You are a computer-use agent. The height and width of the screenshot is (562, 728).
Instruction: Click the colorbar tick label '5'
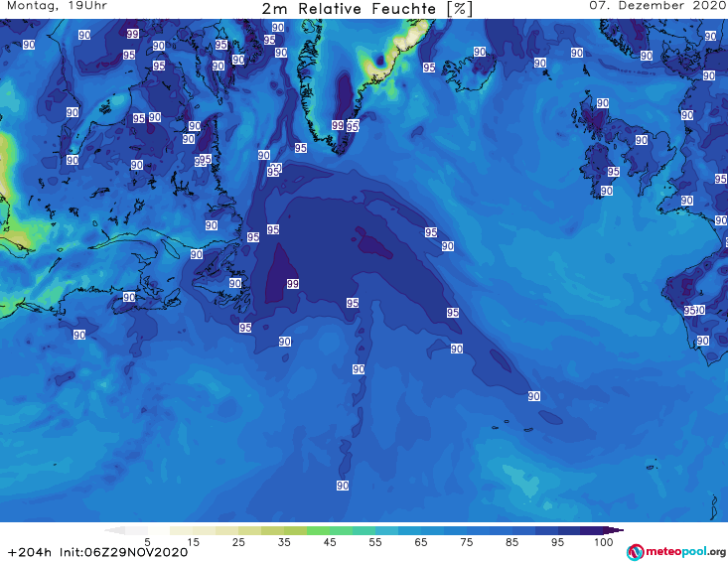[x=147, y=542]
